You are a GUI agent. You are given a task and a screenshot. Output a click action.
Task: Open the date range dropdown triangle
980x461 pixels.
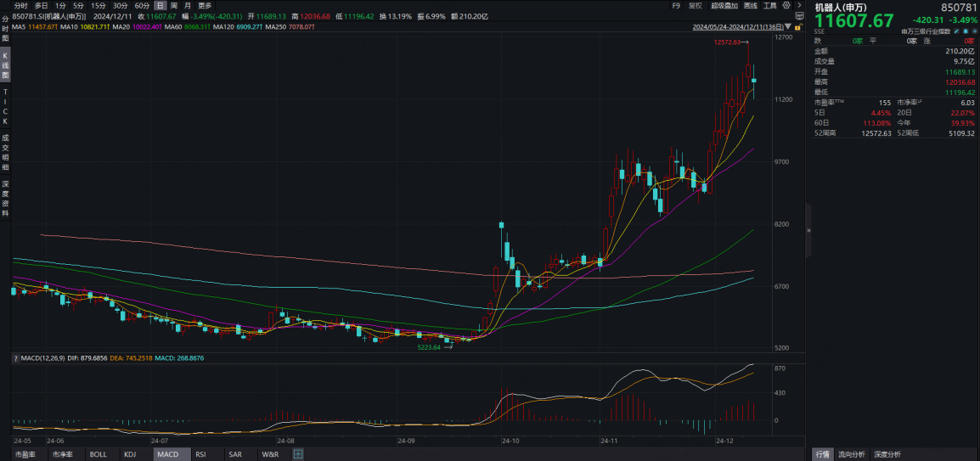pyautogui.click(x=789, y=27)
